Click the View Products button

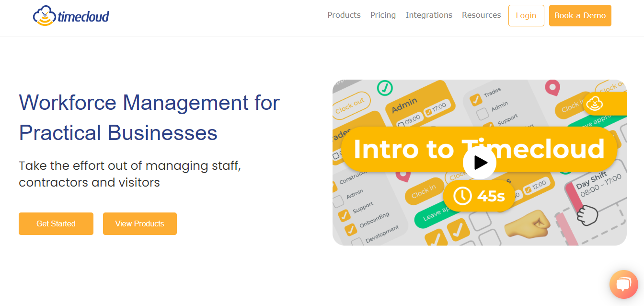[x=140, y=224]
